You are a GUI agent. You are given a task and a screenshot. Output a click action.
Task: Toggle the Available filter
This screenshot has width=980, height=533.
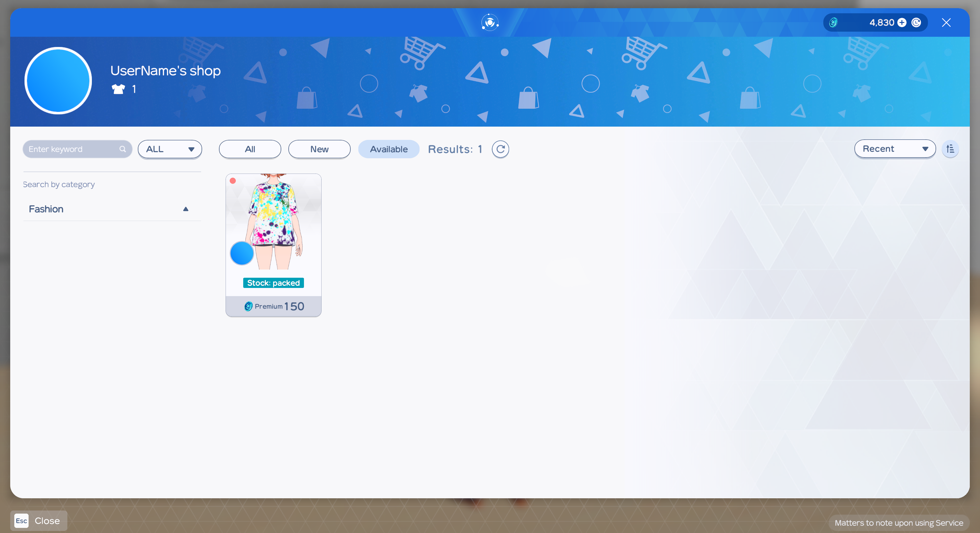coord(388,149)
